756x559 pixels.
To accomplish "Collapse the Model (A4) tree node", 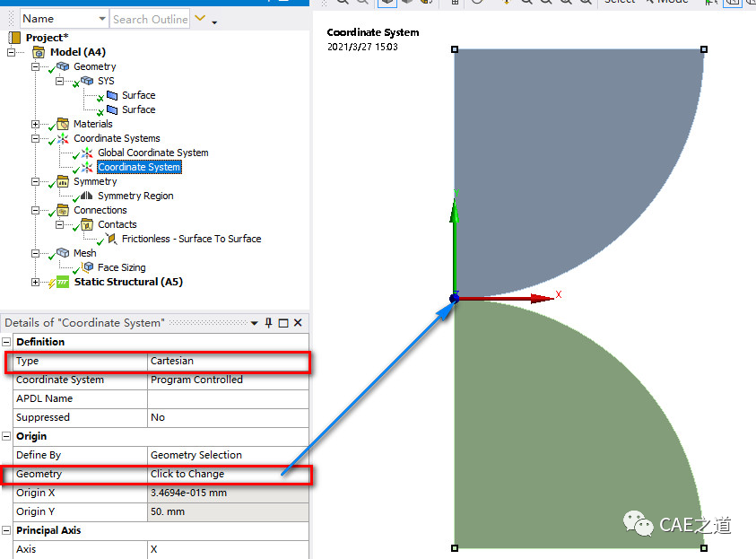I will click(x=11, y=52).
